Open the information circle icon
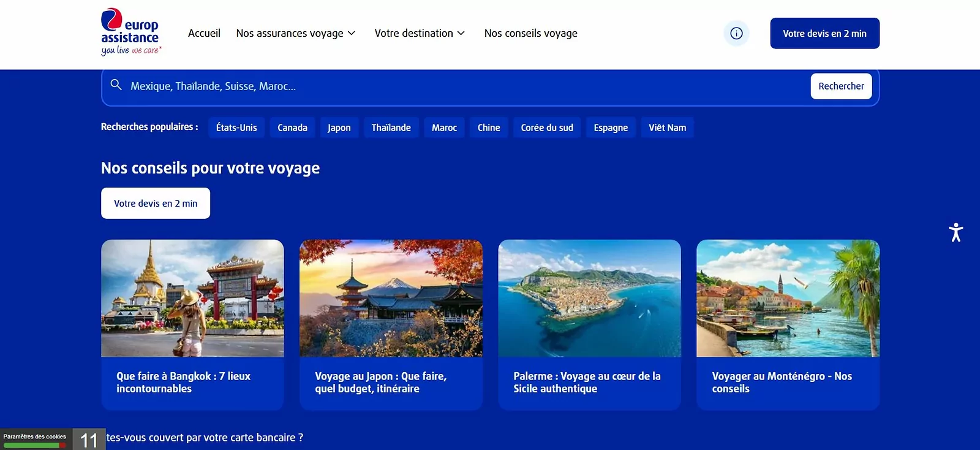980x450 pixels. coord(736,33)
